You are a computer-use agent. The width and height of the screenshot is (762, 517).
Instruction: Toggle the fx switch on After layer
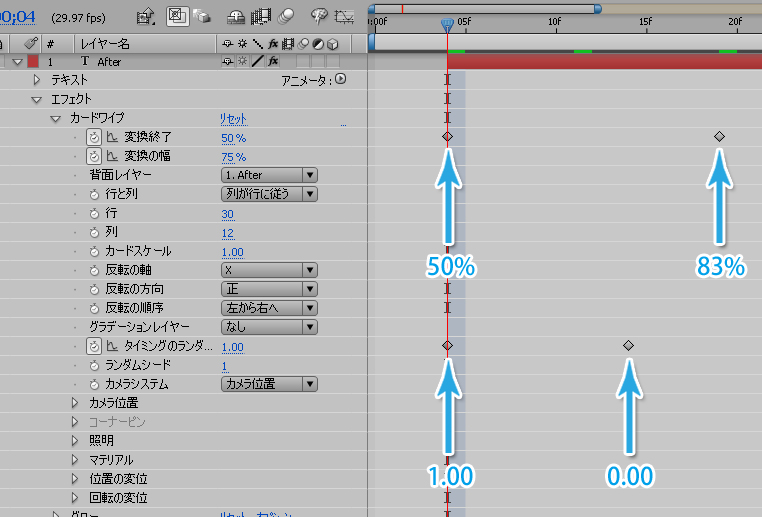click(272, 62)
